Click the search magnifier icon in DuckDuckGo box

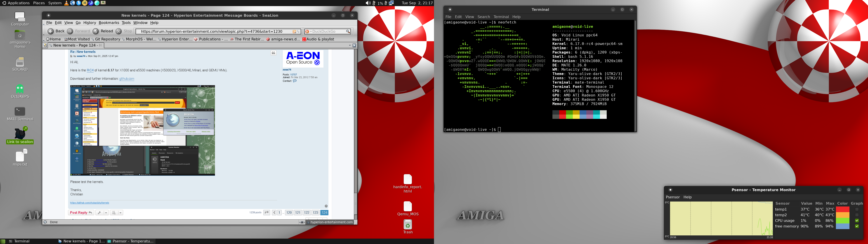coord(348,31)
